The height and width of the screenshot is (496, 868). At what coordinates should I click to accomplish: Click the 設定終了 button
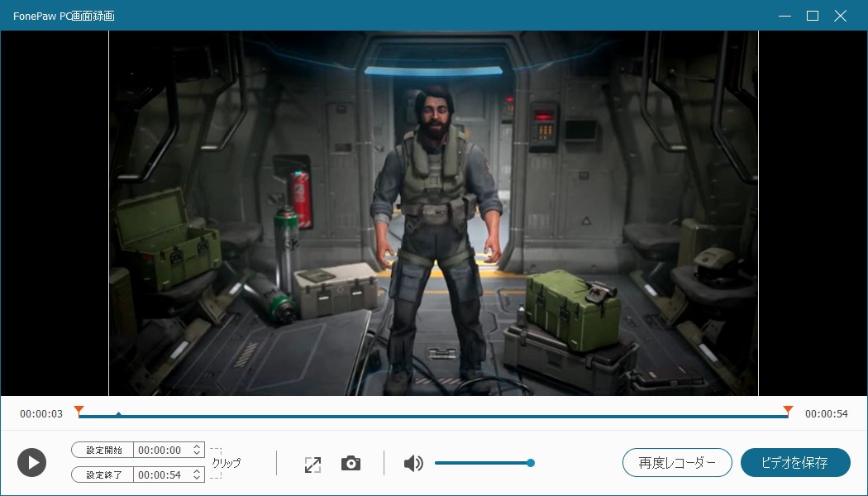[103, 475]
